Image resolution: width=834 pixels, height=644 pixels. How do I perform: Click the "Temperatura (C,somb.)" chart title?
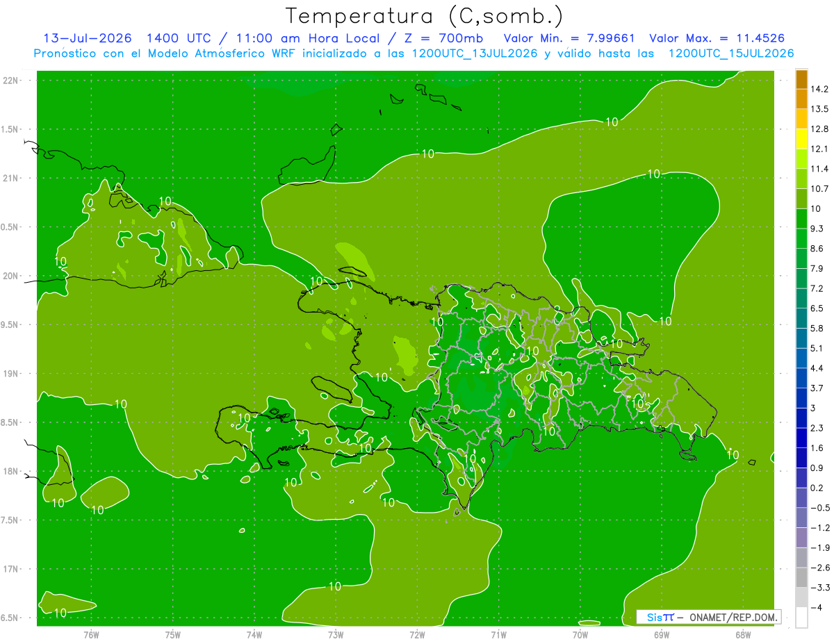tap(424, 16)
